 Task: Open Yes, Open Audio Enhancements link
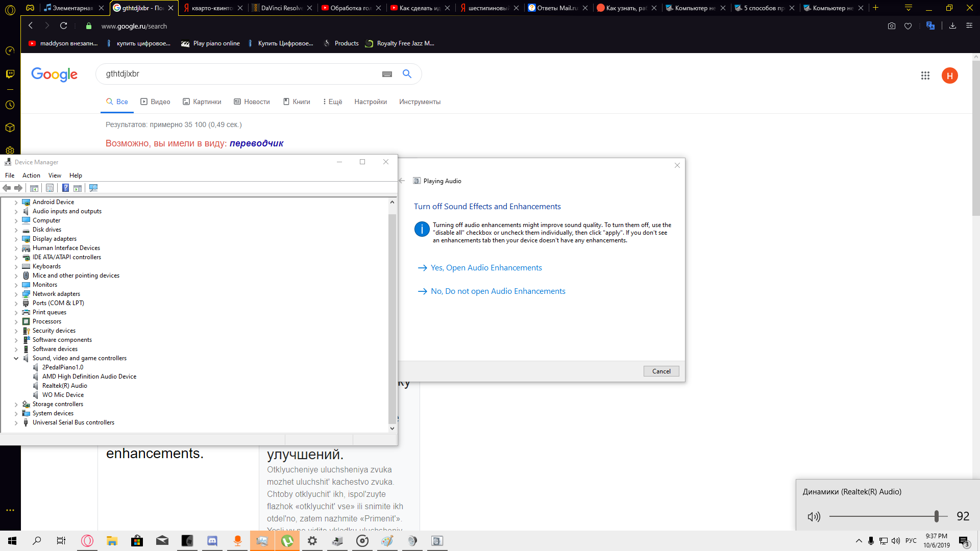pyautogui.click(x=486, y=267)
